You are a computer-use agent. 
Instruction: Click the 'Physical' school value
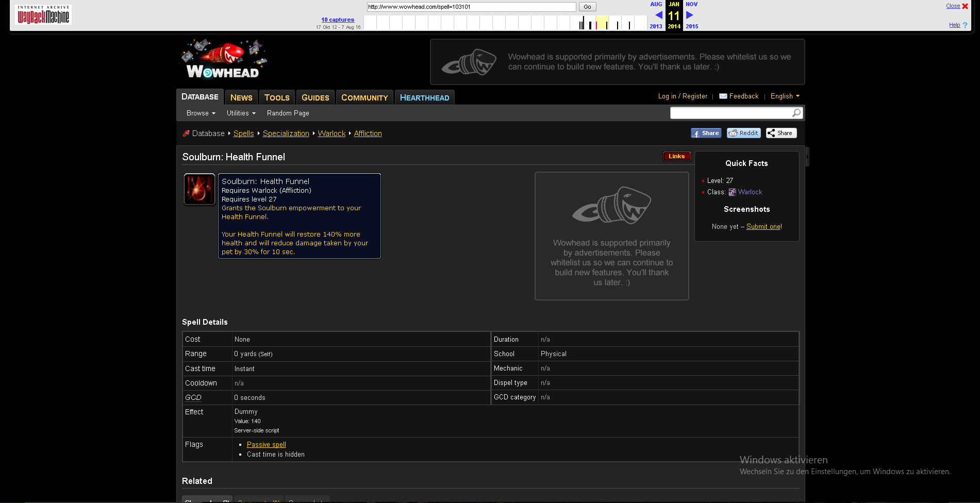click(554, 354)
